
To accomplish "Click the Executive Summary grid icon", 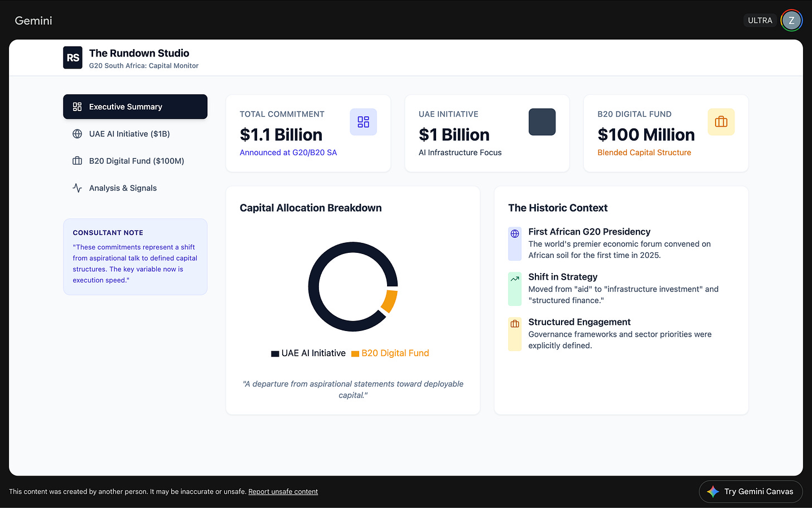I will (78, 107).
